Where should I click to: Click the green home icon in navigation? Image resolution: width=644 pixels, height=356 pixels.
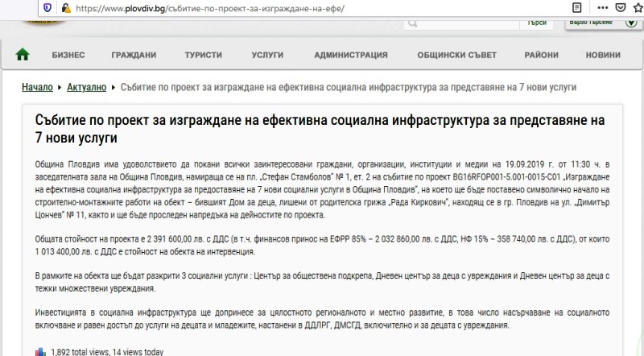23,55
